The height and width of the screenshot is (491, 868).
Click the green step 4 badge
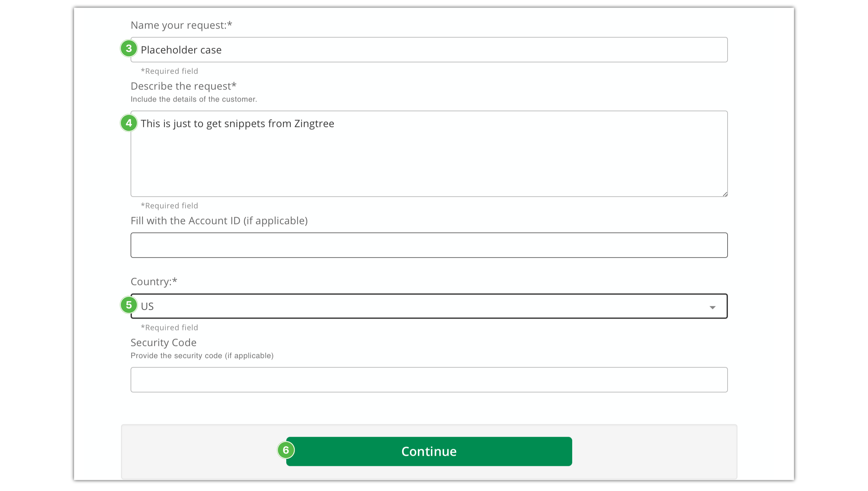click(x=129, y=123)
